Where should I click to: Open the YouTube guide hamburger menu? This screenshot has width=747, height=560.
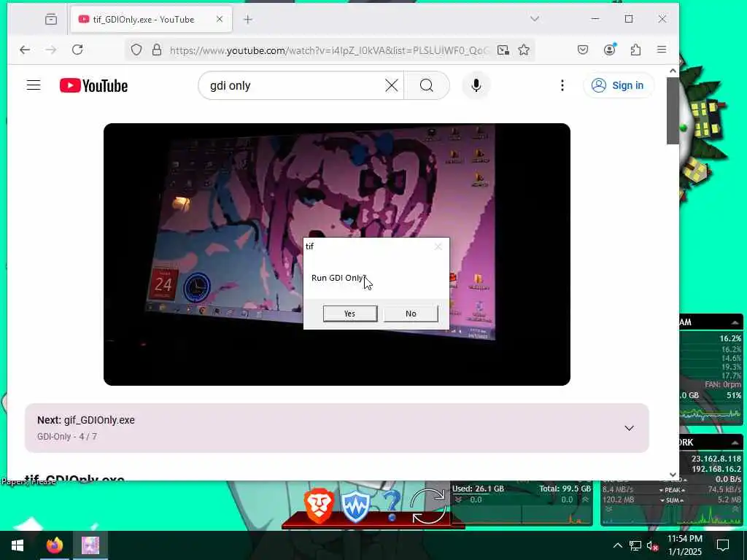34,85
